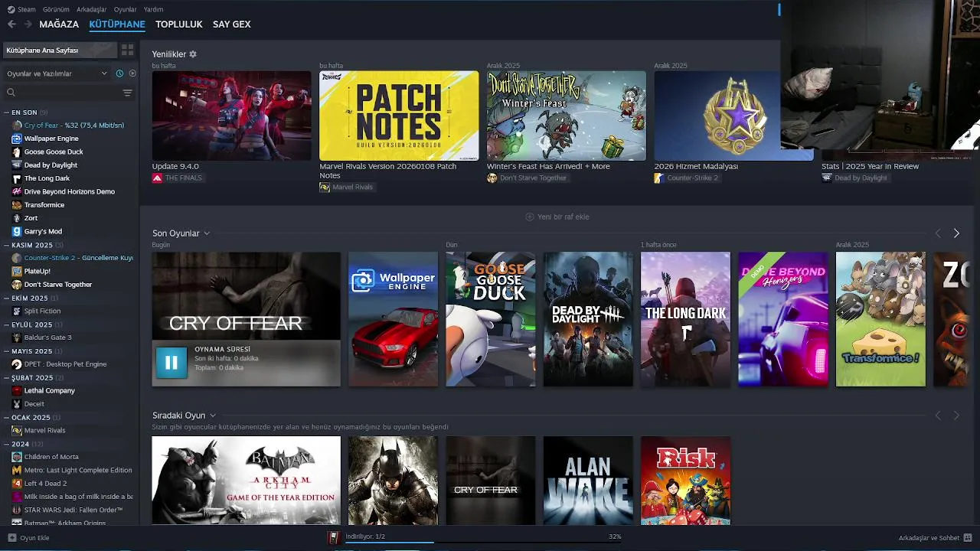This screenshot has width=980, height=551.
Task: Click the Oyun Ekle button
Action: (x=28, y=538)
